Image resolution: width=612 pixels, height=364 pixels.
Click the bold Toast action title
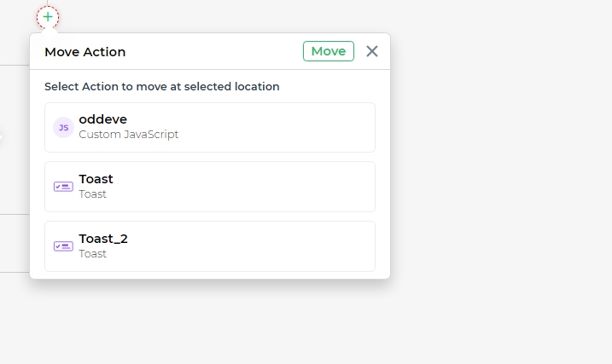(x=96, y=179)
